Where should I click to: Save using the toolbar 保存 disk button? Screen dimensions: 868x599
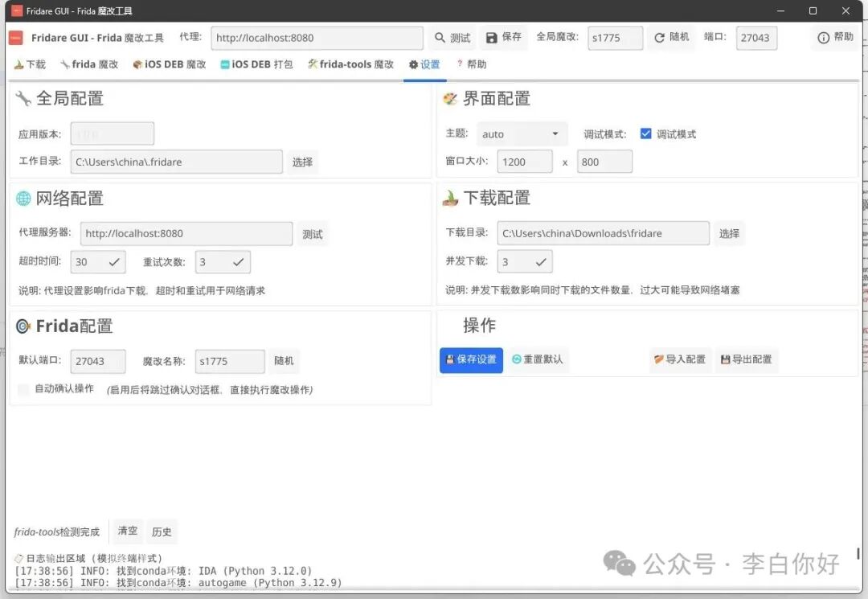click(x=503, y=37)
